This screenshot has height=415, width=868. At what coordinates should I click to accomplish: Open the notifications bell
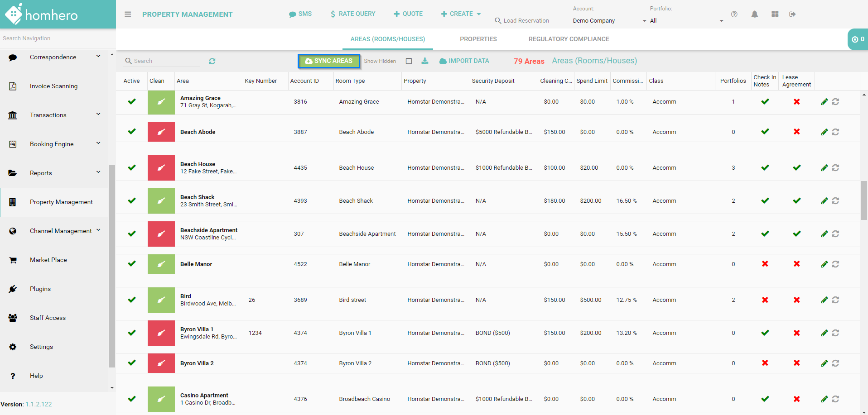(754, 14)
